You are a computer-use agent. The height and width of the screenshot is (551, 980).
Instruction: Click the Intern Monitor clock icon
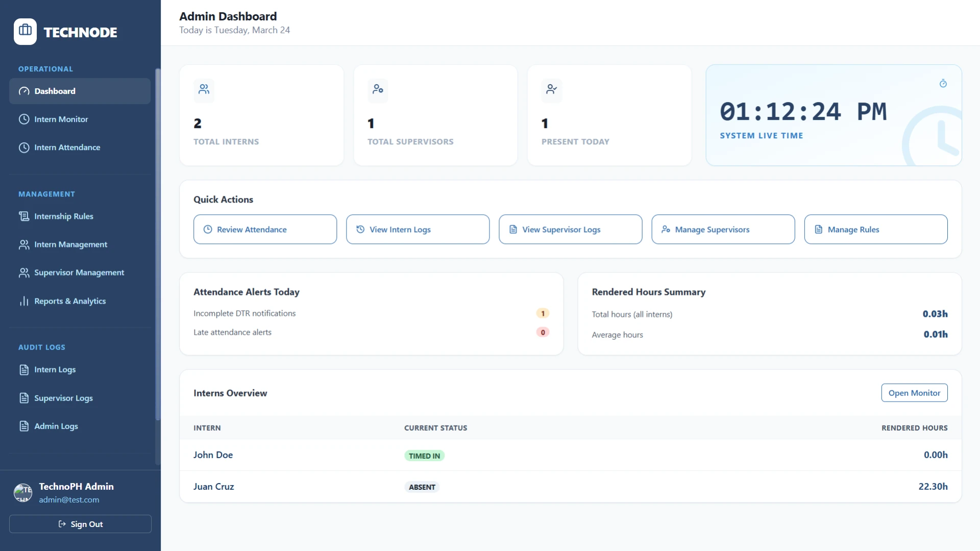[x=24, y=119]
